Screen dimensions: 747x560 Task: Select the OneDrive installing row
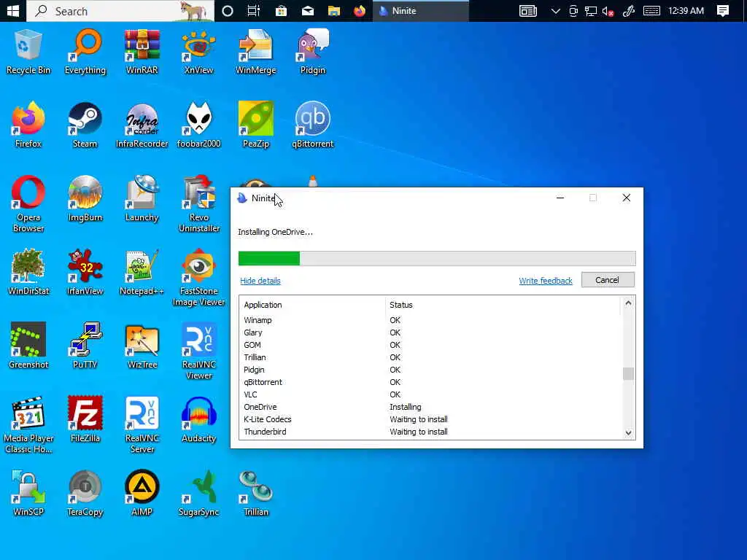(430, 407)
